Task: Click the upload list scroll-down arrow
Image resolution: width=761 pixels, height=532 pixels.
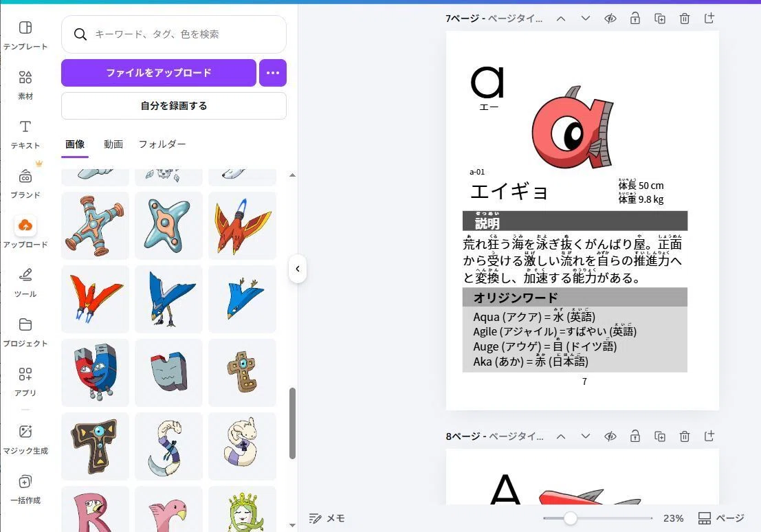Action: coord(292,525)
